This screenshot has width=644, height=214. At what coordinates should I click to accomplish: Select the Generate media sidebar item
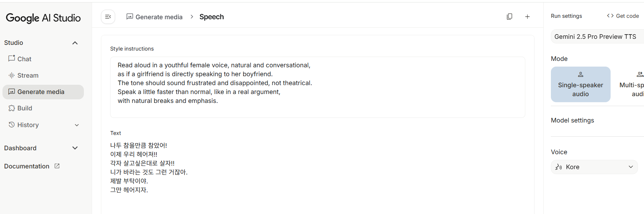tap(41, 92)
